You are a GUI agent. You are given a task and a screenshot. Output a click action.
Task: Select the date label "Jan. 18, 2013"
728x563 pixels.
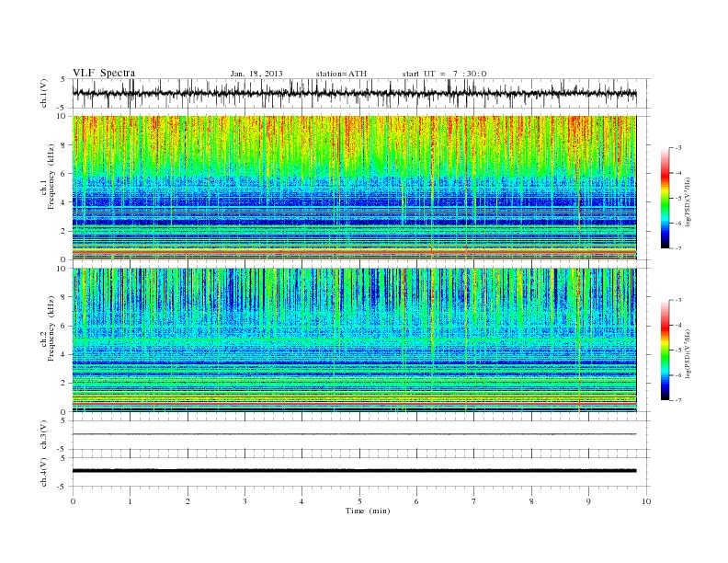256,74
